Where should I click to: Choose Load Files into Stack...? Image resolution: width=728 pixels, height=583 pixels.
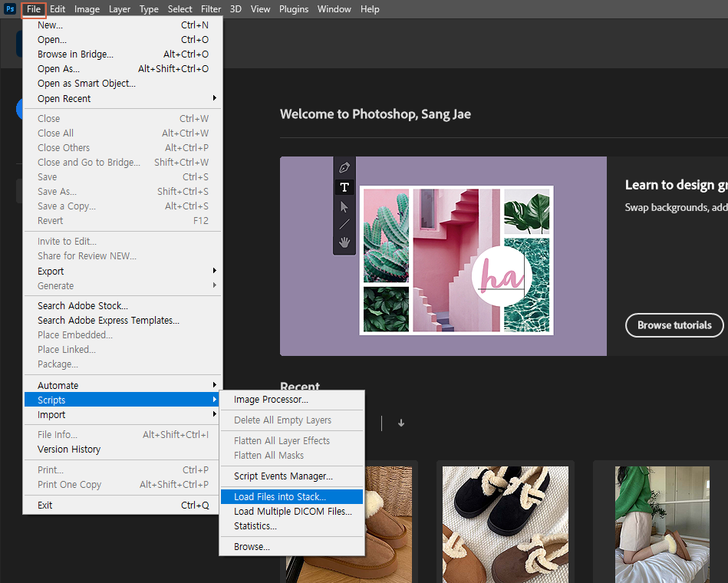pyautogui.click(x=292, y=496)
